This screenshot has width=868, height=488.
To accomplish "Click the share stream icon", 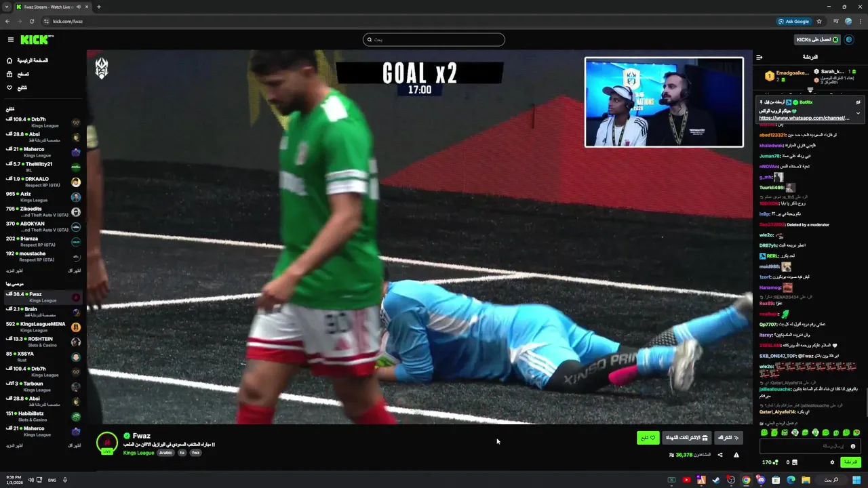I will [720, 455].
